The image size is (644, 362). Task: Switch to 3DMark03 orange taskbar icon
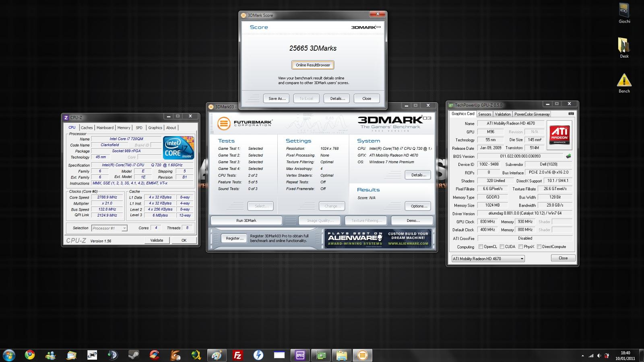[x=362, y=355]
